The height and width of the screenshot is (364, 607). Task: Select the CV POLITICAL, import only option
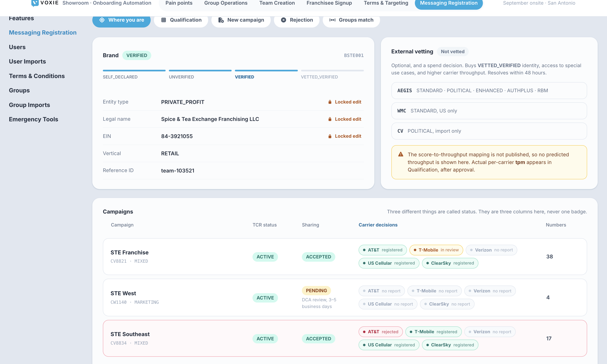pyautogui.click(x=489, y=131)
